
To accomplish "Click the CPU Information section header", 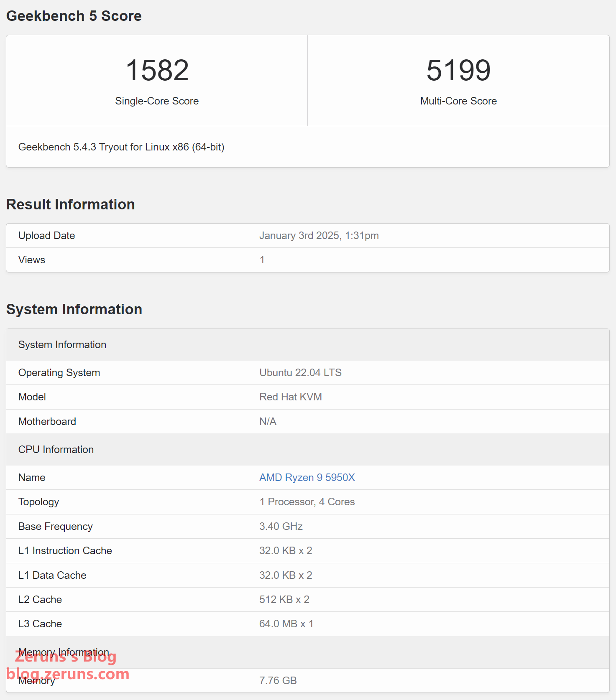I will point(56,450).
